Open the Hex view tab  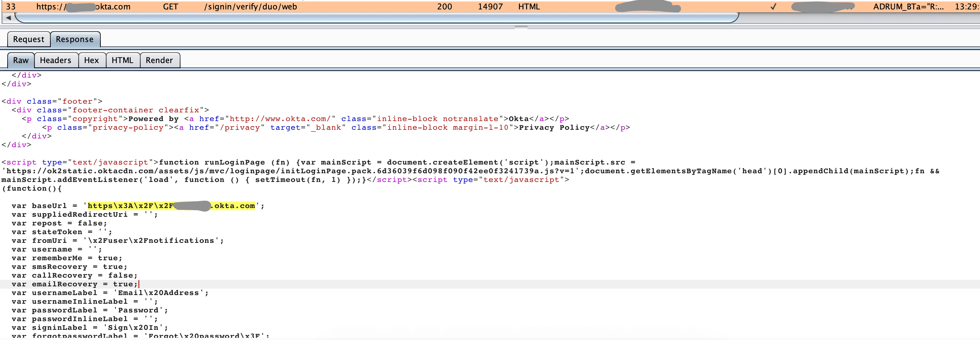(91, 60)
